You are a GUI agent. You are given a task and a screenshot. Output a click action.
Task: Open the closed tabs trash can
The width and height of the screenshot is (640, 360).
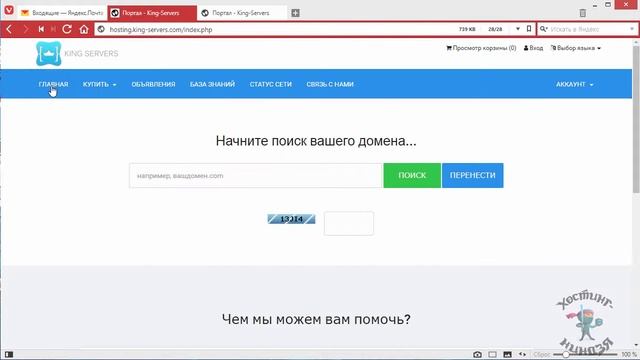click(583, 13)
